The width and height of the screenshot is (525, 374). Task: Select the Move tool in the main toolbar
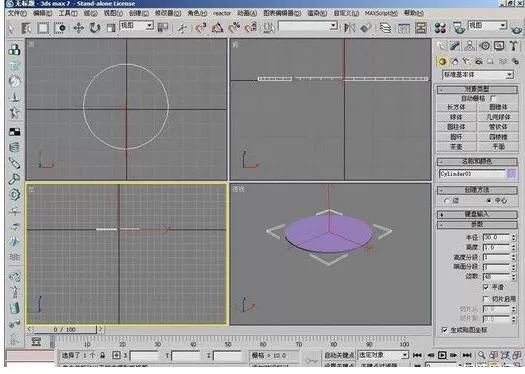point(78,28)
